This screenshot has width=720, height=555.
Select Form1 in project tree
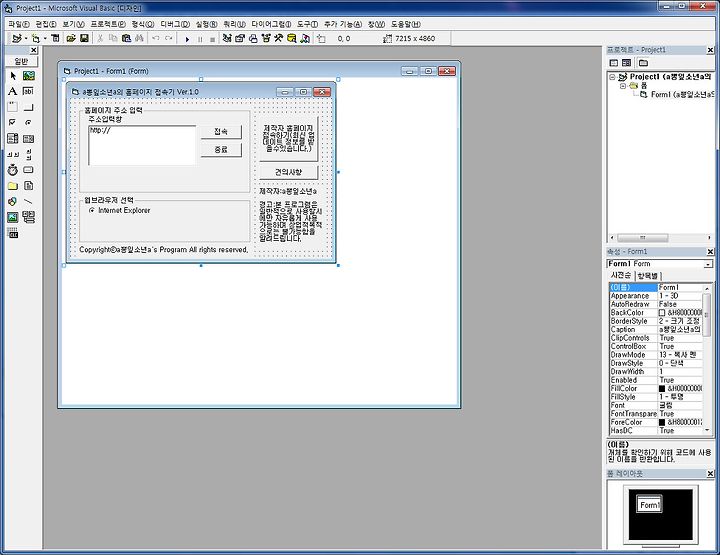tap(681, 95)
